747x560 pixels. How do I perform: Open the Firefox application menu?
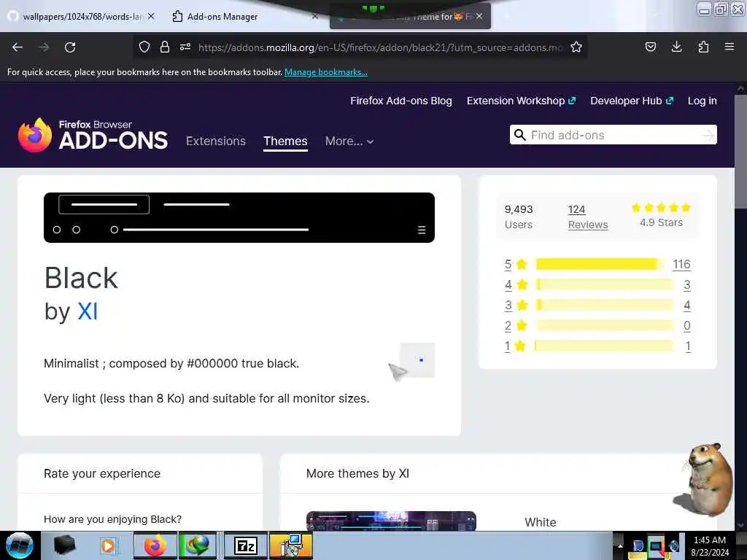(729, 47)
